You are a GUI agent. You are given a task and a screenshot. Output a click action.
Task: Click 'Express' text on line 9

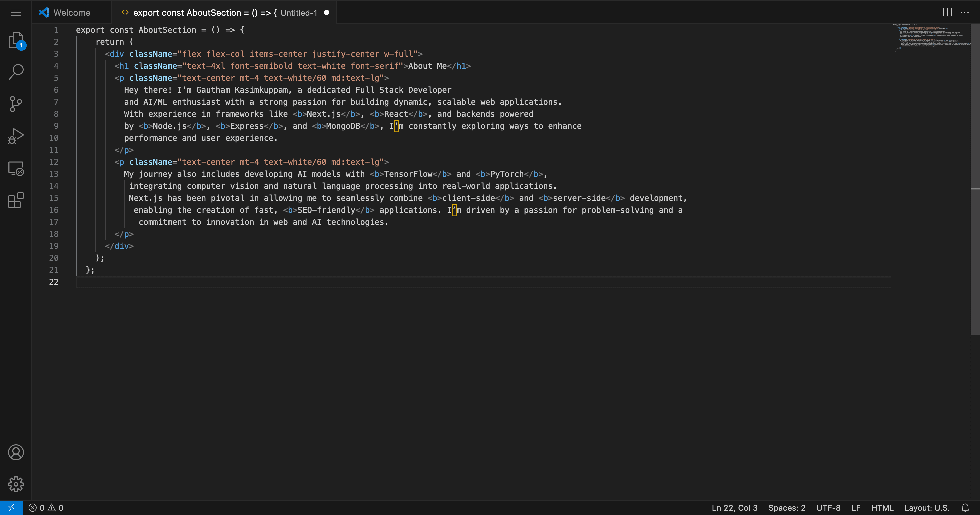[x=247, y=126]
